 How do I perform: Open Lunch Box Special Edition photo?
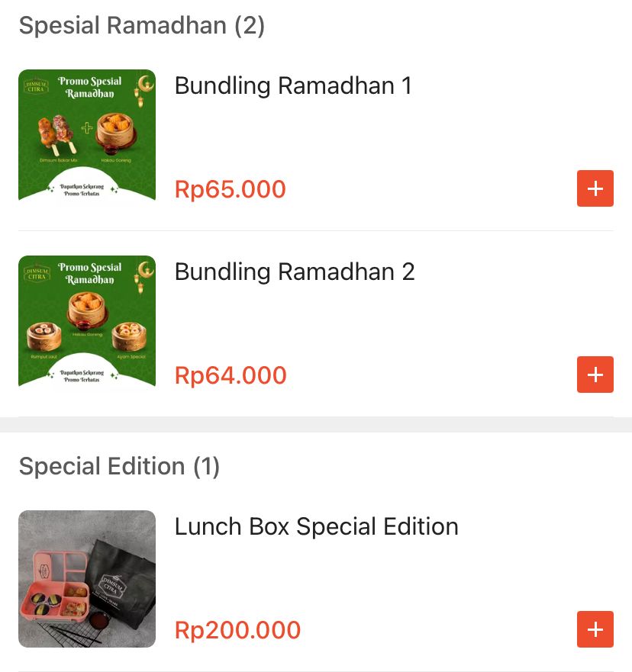tap(87, 579)
